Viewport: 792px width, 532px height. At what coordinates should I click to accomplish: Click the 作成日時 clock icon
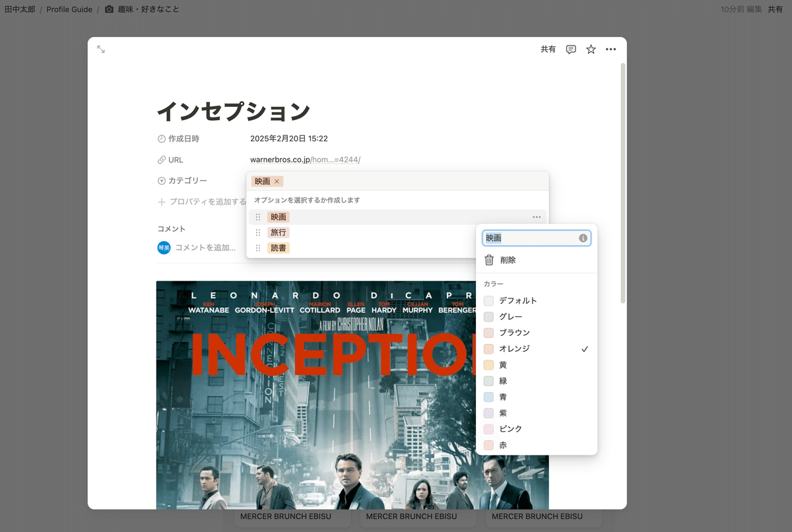point(162,139)
